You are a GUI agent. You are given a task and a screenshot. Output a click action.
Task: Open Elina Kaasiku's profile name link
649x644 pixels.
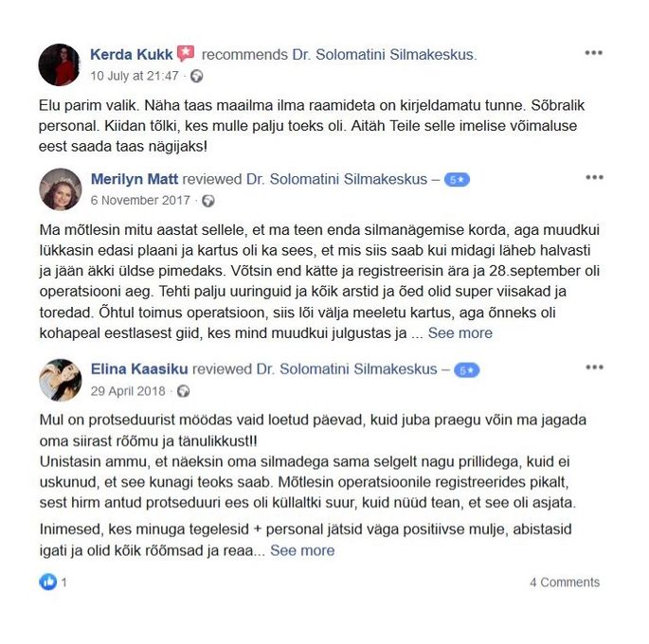[139, 369]
